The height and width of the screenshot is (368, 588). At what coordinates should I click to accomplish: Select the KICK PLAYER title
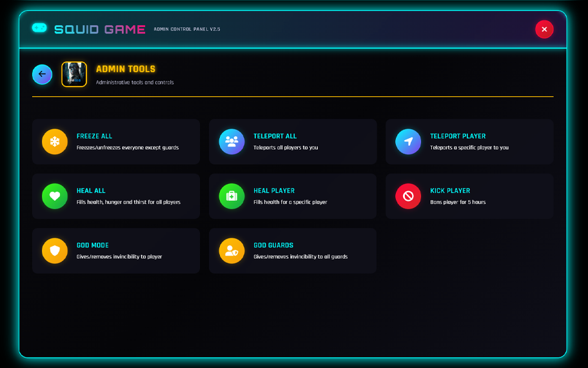(x=450, y=190)
